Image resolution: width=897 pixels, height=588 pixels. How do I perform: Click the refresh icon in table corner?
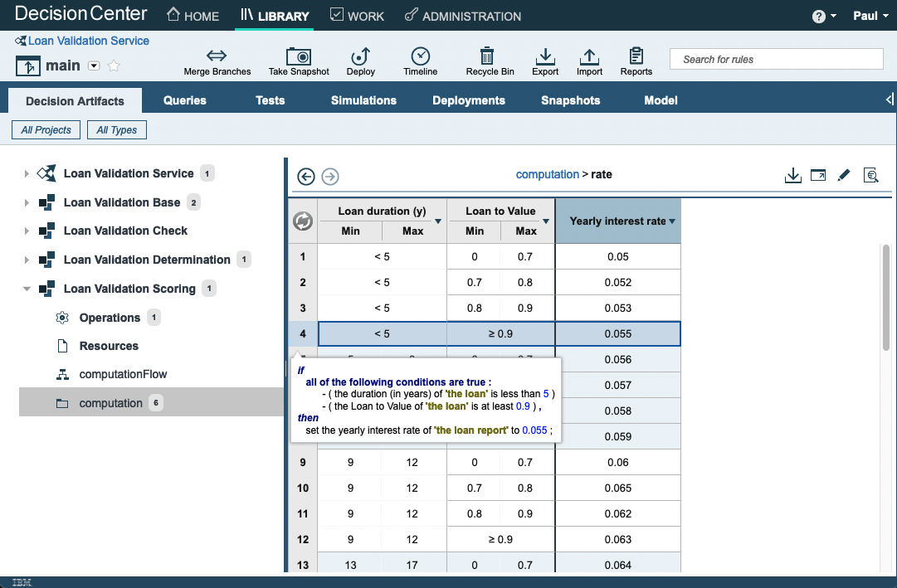pos(302,221)
